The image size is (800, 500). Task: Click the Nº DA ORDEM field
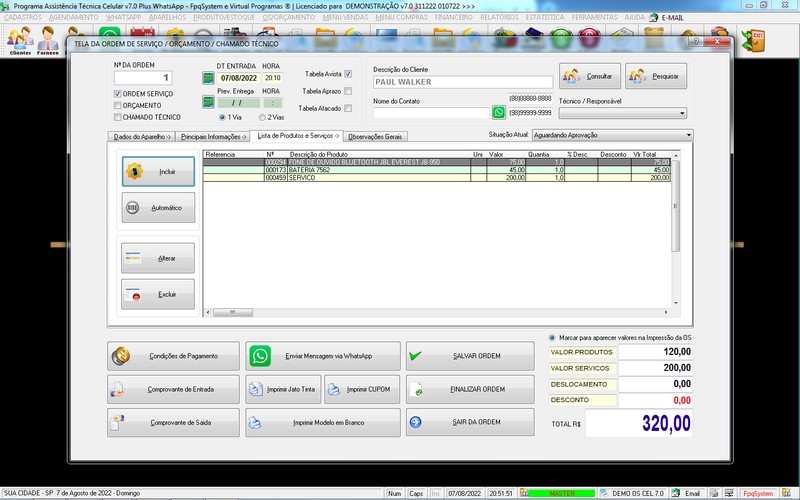click(143, 78)
